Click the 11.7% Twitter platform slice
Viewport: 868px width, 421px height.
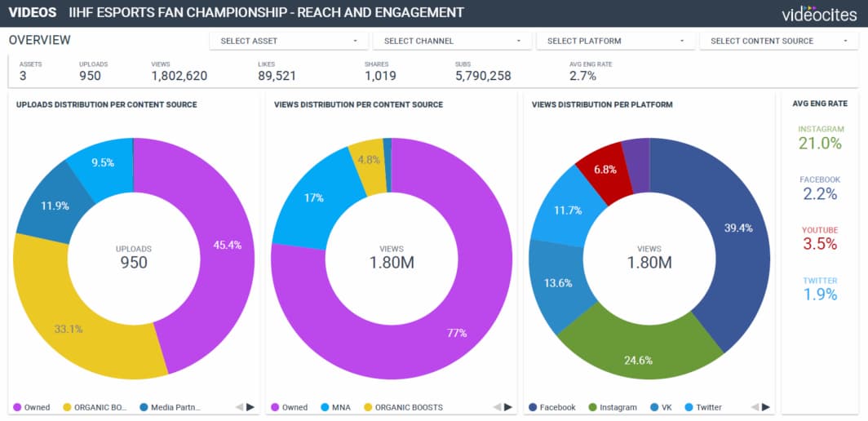568,210
